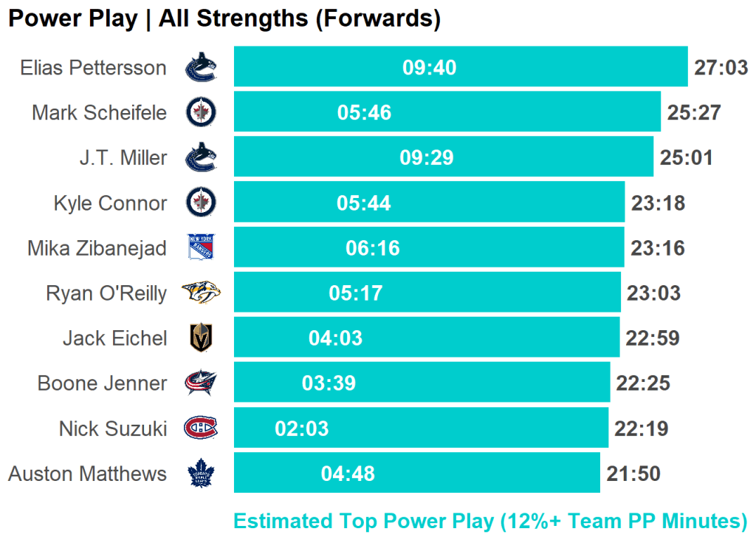756x540 pixels.
Task: Click the Canucks logo beside J.T. Miller
Action: click(x=200, y=157)
